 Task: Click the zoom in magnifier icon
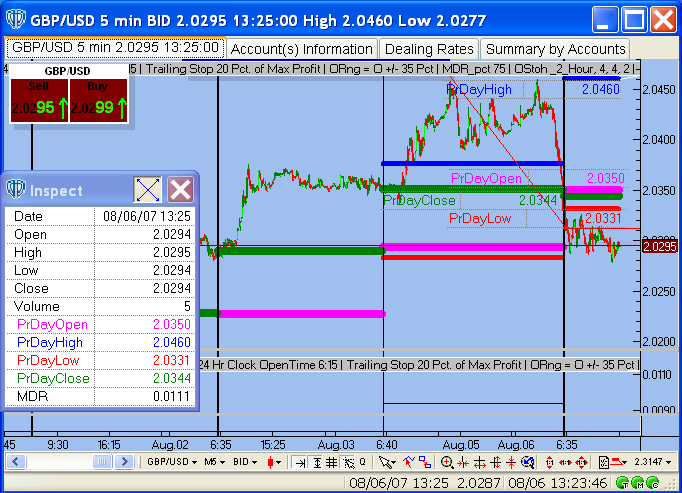coord(447,462)
